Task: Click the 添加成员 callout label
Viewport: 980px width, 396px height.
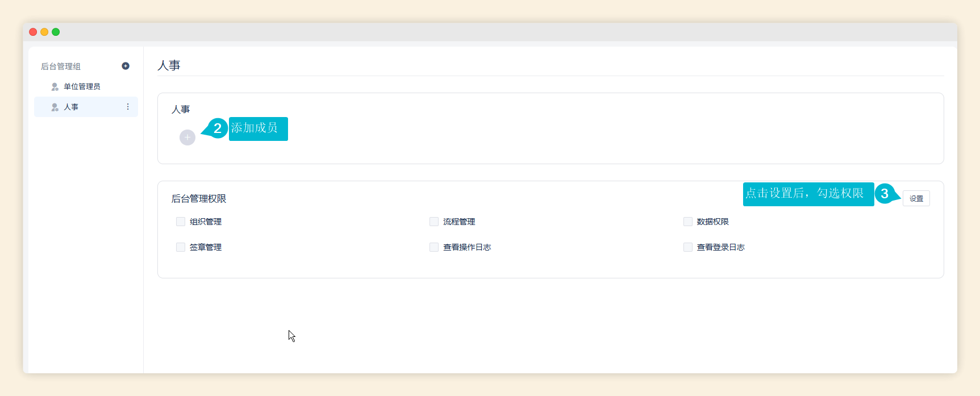Action: tap(258, 128)
